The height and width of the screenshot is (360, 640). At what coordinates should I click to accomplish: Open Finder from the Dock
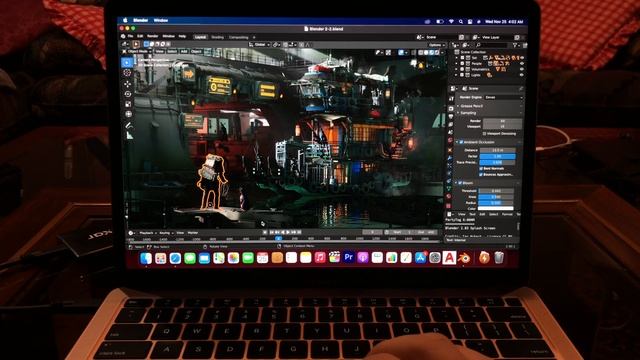(x=146, y=258)
